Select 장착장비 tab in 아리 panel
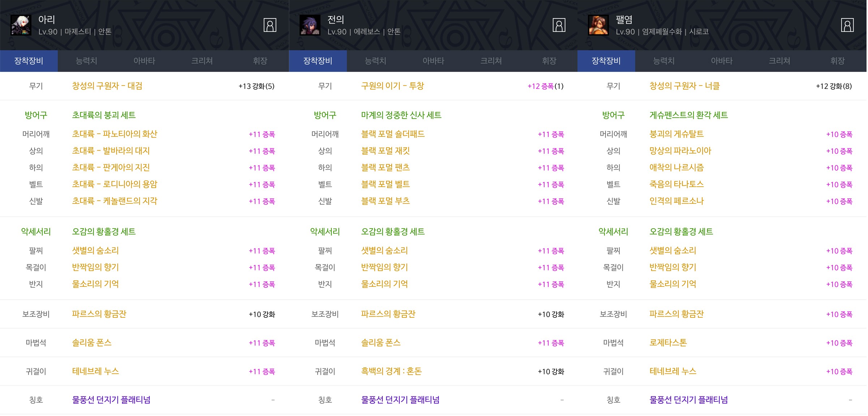 tap(29, 61)
